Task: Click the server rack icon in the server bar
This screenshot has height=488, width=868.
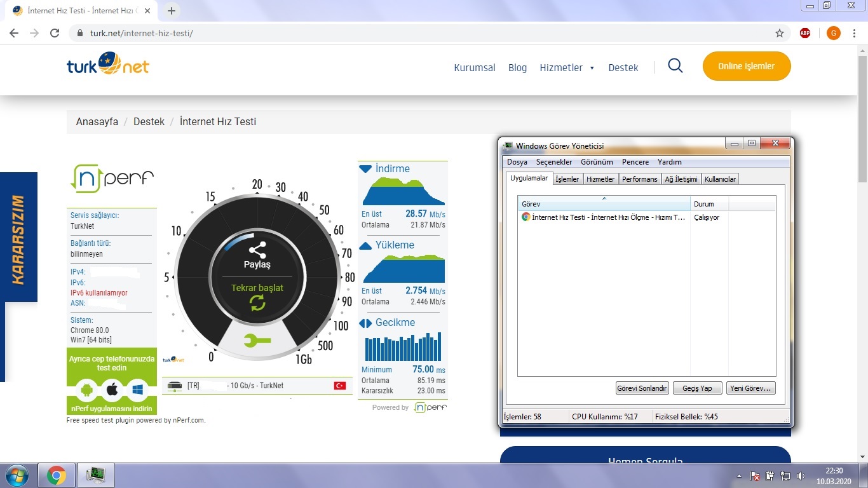Action: point(175,386)
